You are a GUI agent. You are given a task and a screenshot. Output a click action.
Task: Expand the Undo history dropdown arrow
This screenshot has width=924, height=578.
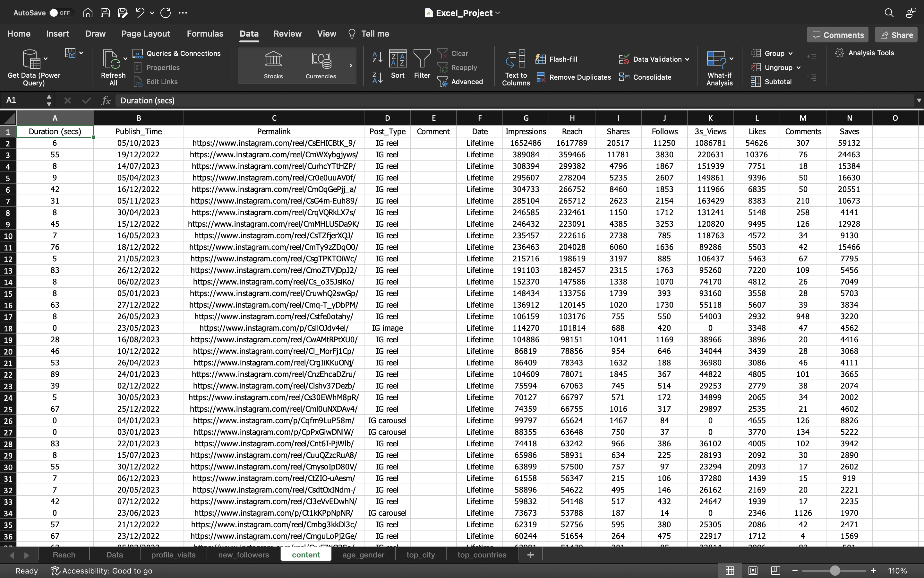point(152,13)
